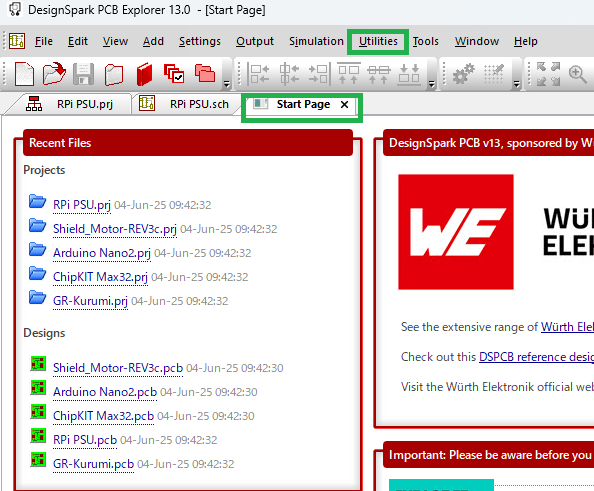Click the Recent Files panel header

pos(188,143)
